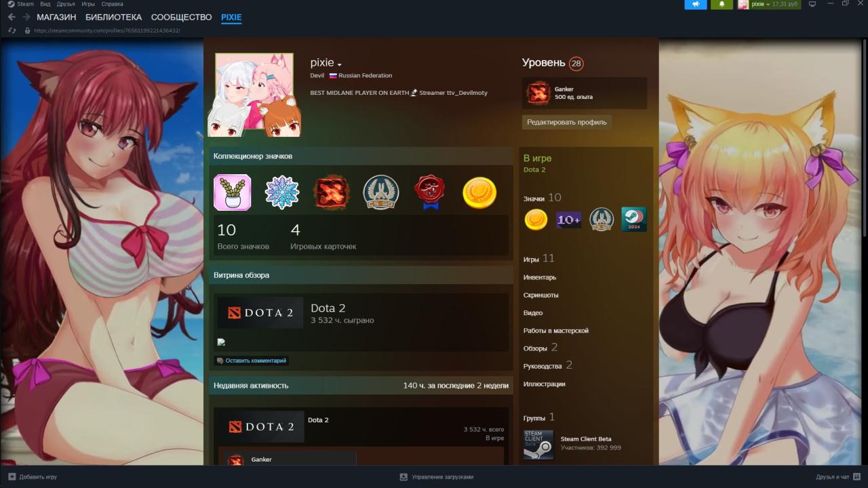Open the Иллюстрации link

(x=545, y=384)
